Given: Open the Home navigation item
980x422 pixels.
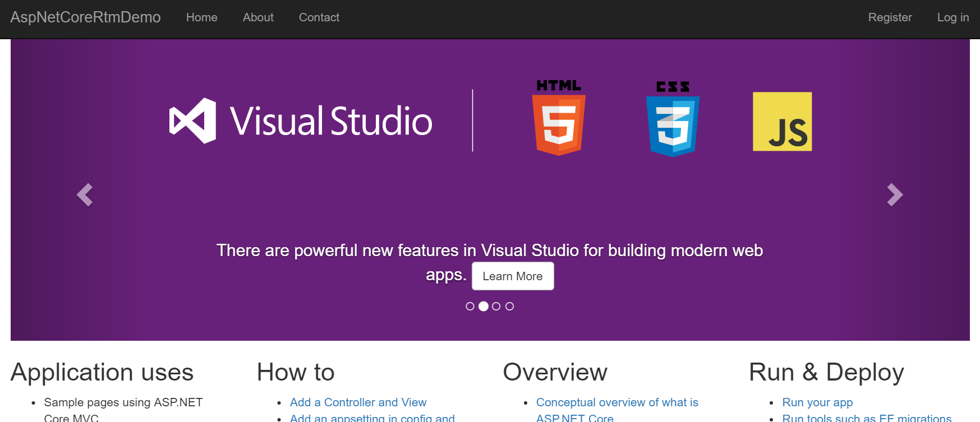Looking at the screenshot, I should point(201,17).
